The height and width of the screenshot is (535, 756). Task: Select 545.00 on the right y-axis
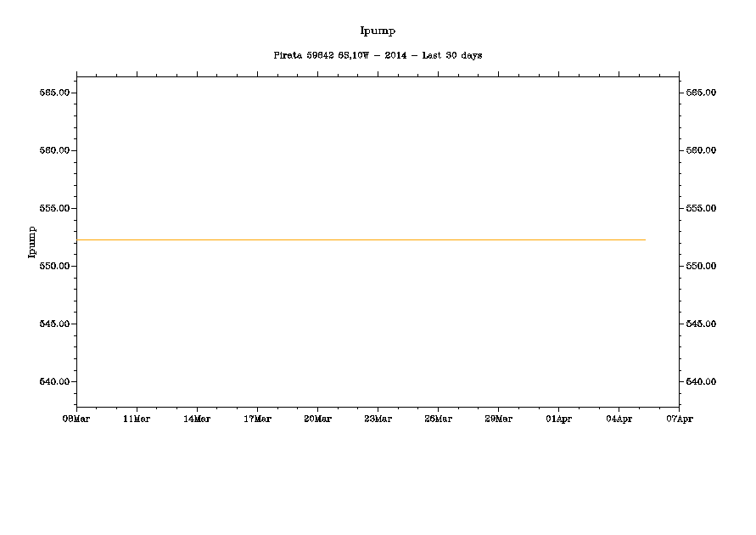(701, 324)
